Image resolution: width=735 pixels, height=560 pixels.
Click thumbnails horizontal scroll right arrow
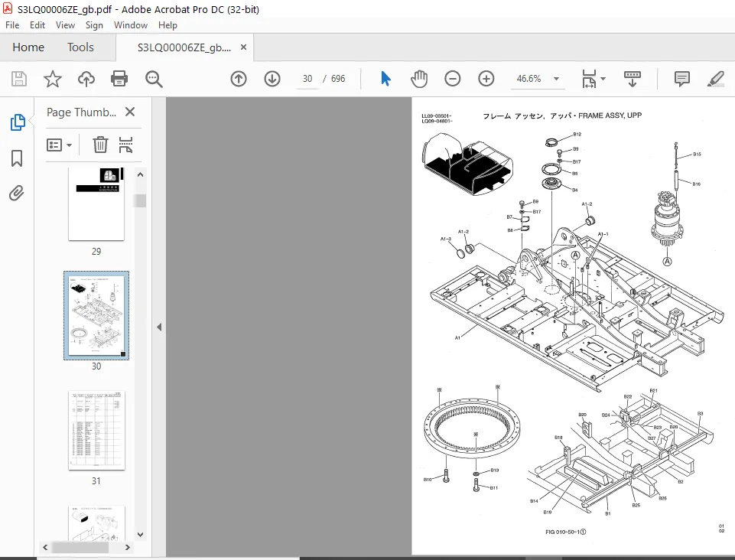click(x=127, y=547)
